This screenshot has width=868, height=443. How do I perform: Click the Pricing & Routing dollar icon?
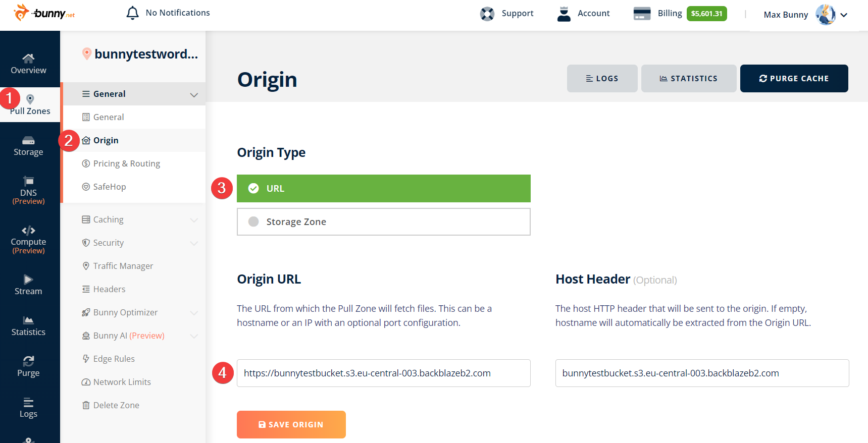[86, 163]
